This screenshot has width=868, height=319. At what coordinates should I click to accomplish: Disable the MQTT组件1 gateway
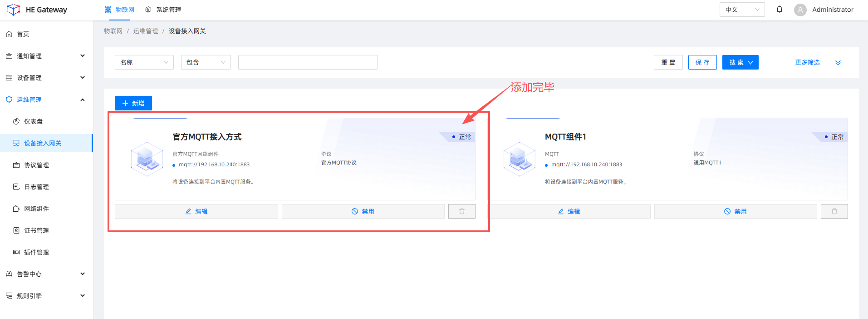click(736, 211)
